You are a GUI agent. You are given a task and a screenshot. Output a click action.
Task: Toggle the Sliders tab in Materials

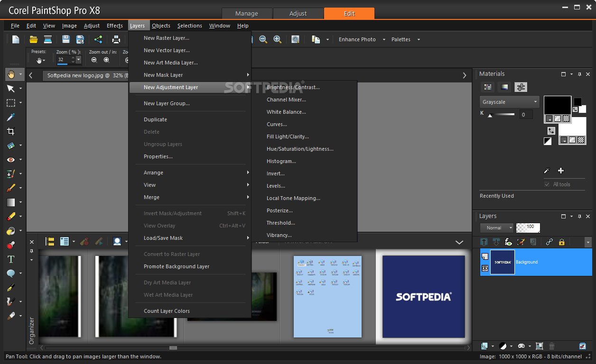[x=521, y=87]
